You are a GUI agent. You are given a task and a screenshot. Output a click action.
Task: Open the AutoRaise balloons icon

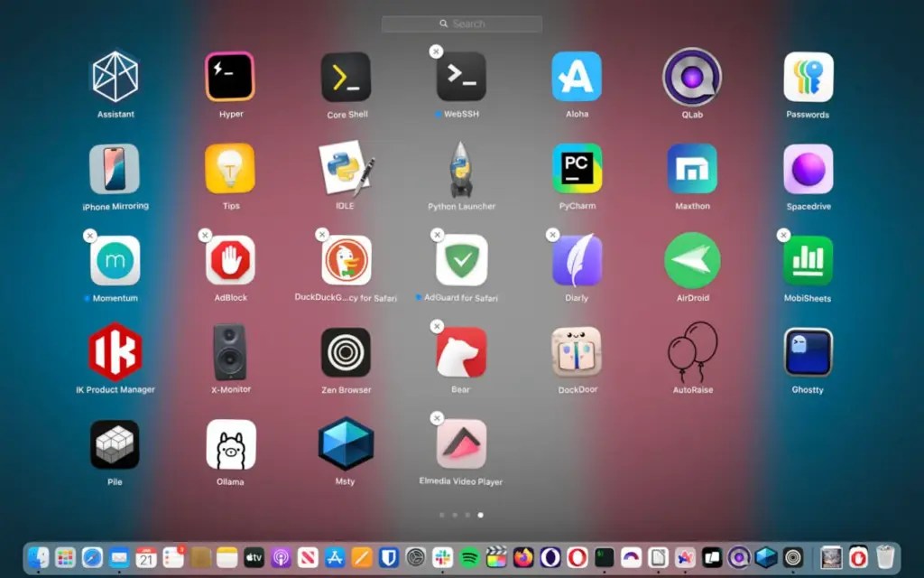click(x=693, y=352)
